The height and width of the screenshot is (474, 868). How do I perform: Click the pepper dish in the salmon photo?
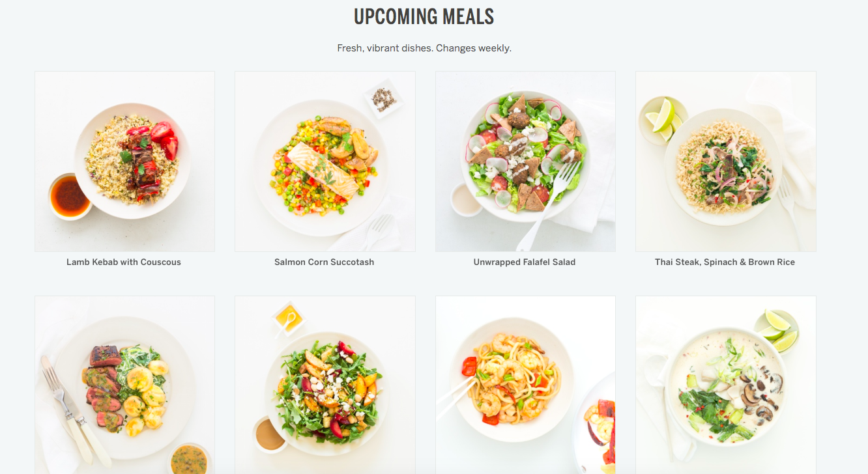[x=383, y=99]
